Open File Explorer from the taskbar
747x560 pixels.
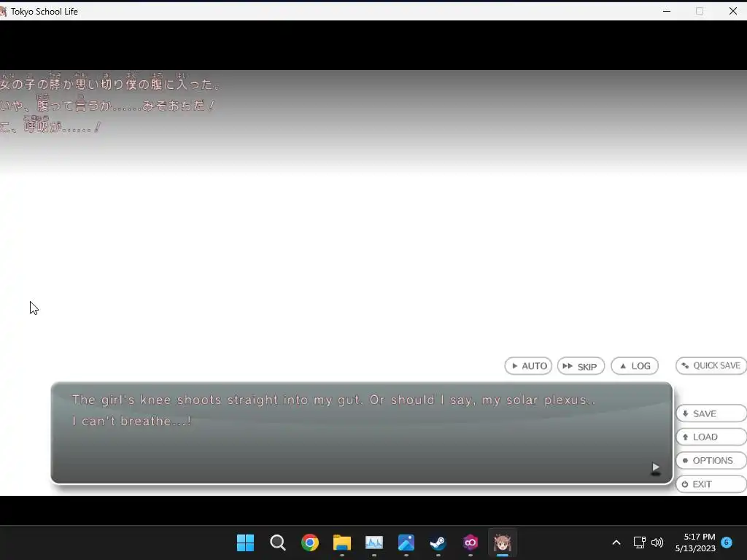click(341, 542)
